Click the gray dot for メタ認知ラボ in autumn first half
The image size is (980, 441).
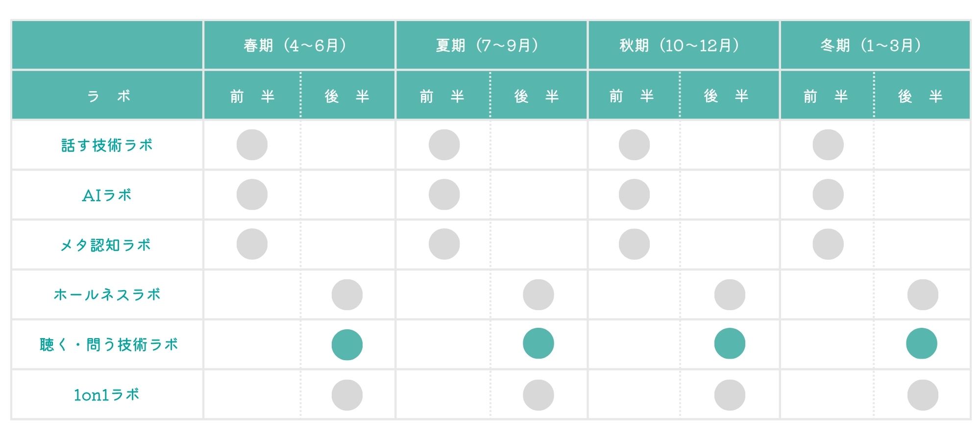click(x=634, y=244)
